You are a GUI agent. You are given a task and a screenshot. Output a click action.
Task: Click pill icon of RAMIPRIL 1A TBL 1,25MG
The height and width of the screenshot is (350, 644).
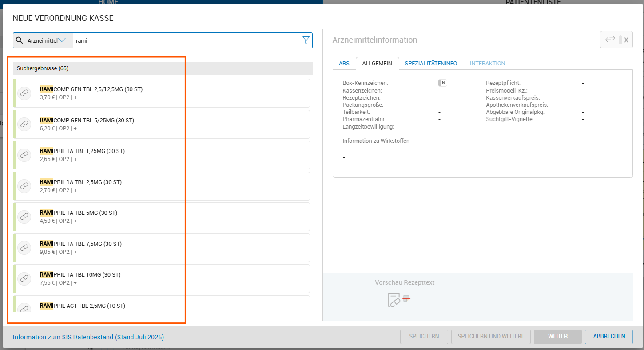pos(24,155)
